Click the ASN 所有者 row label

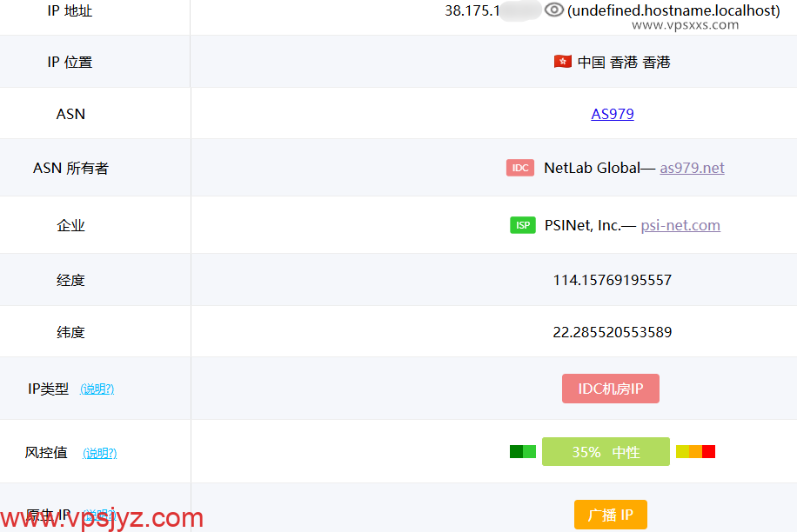click(70, 168)
